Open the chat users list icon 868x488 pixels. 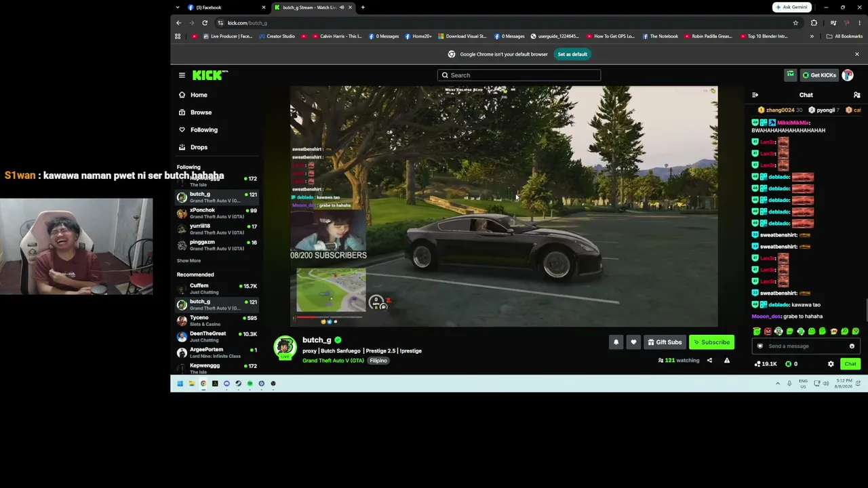(856, 95)
